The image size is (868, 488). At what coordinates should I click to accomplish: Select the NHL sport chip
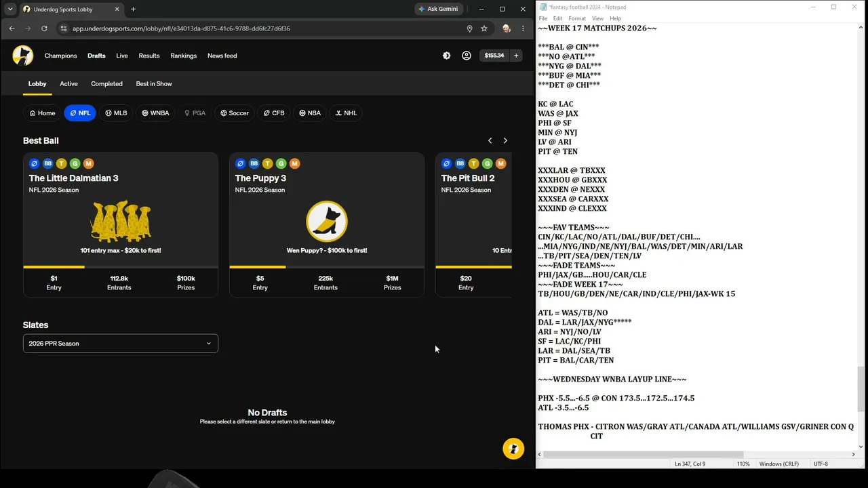[346, 113]
